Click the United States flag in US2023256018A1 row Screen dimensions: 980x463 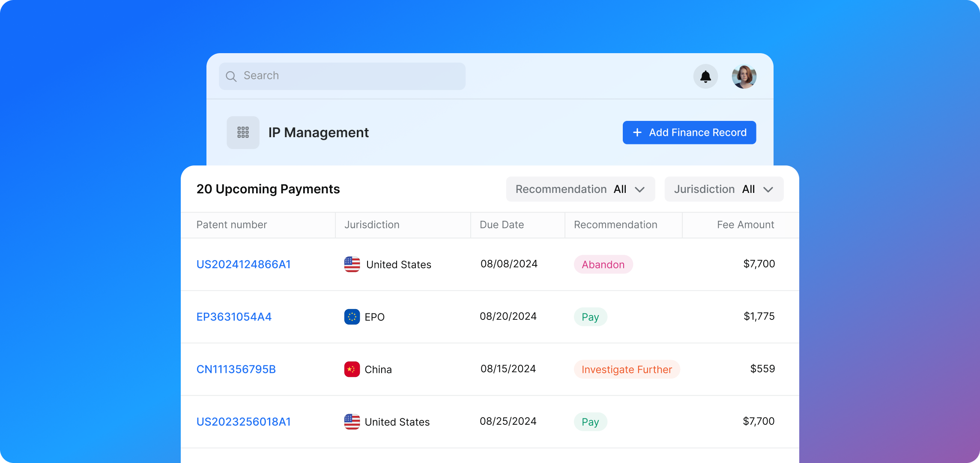(x=352, y=422)
